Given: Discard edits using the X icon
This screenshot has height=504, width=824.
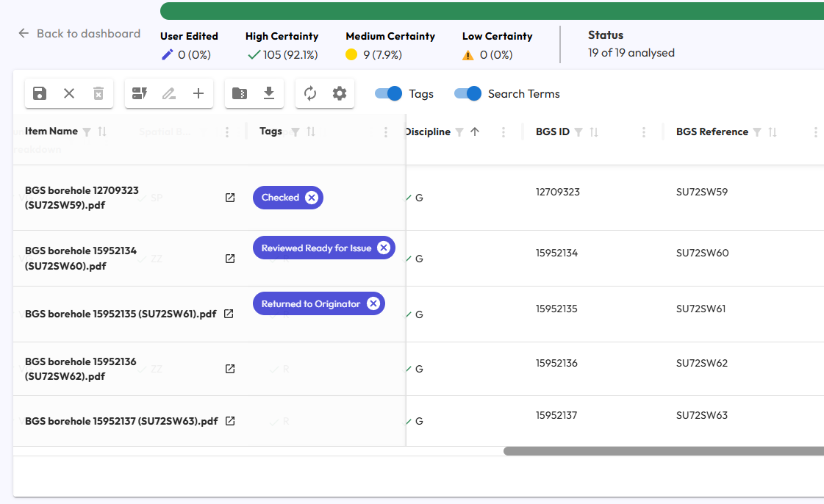Looking at the screenshot, I should click(x=68, y=93).
